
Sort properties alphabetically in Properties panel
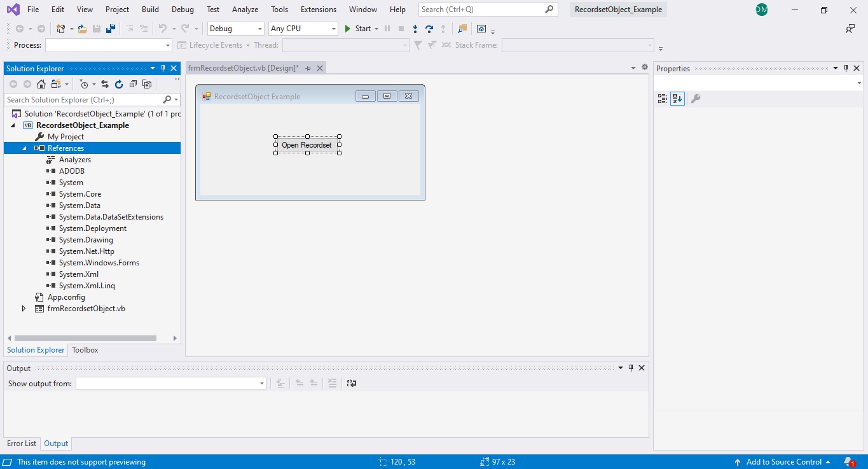point(677,99)
